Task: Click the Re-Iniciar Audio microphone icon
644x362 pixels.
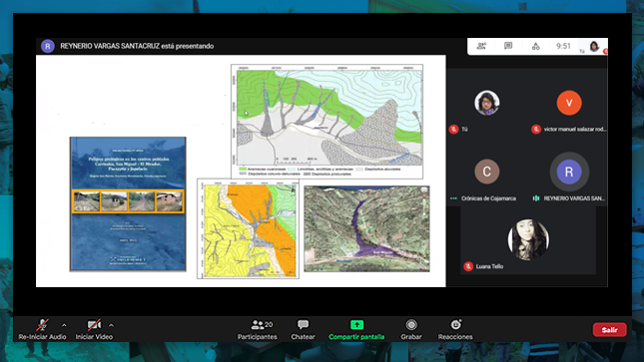Action: tap(42, 325)
